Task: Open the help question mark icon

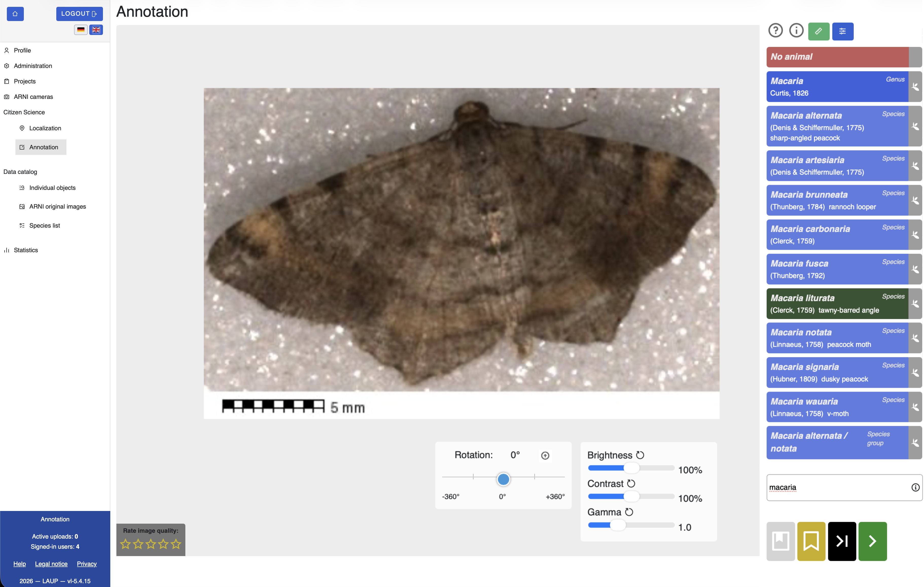Action: tap(775, 31)
